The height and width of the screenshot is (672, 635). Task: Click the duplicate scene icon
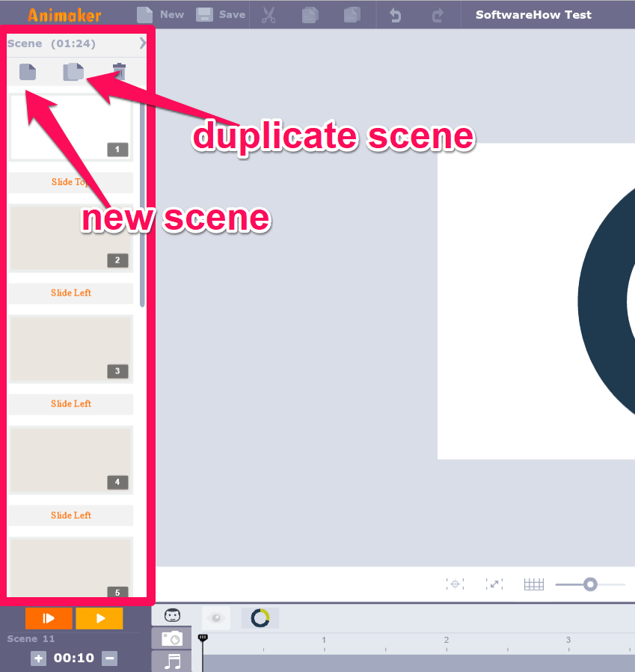[73, 72]
